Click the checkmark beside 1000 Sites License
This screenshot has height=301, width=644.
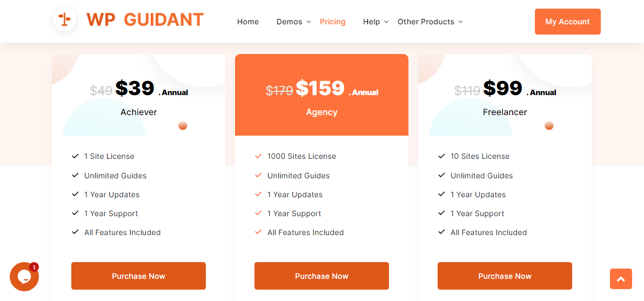point(258,156)
